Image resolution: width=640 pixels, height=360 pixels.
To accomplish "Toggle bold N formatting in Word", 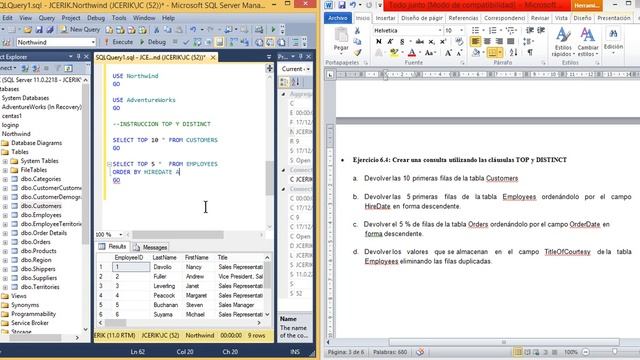I will [379, 41].
